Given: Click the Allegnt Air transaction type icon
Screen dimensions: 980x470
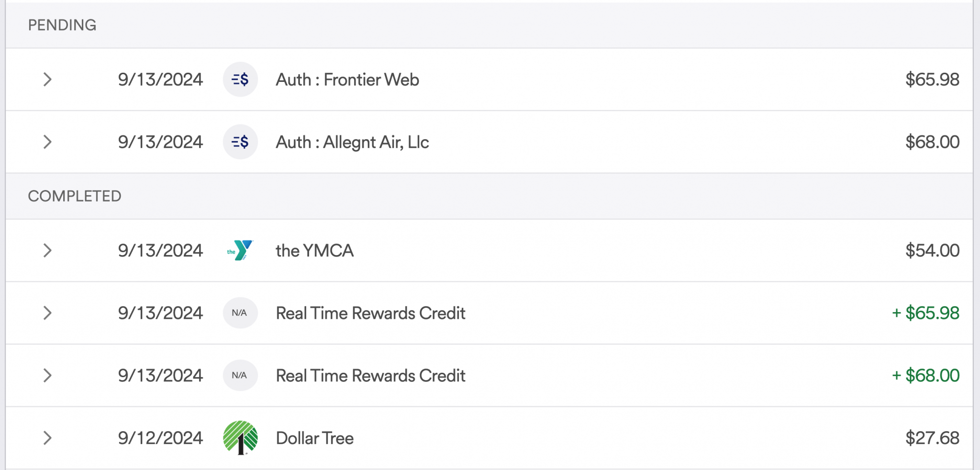Looking at the screenshot, I should click(240, 142).
